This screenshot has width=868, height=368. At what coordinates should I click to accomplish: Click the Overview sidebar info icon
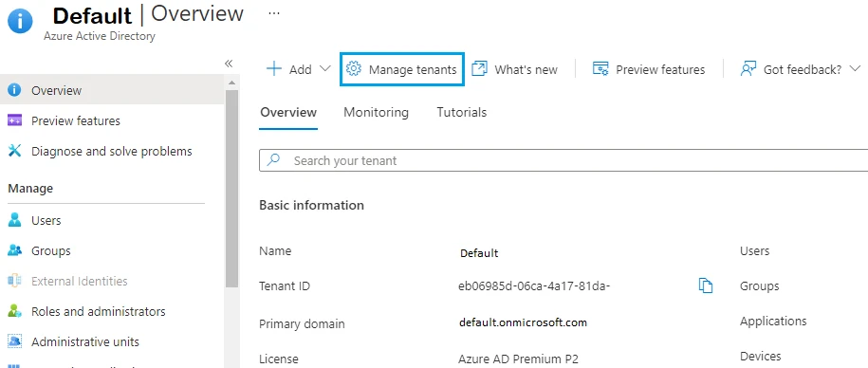pos(14,90)
